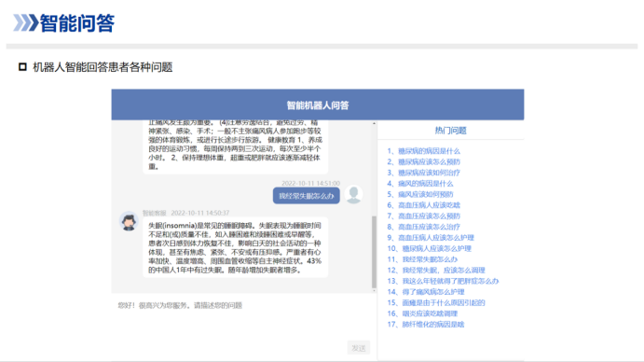Open question 1、糖尿病的病因是什么
Viewport: 644px width, 362px height.
pos(423,151)
